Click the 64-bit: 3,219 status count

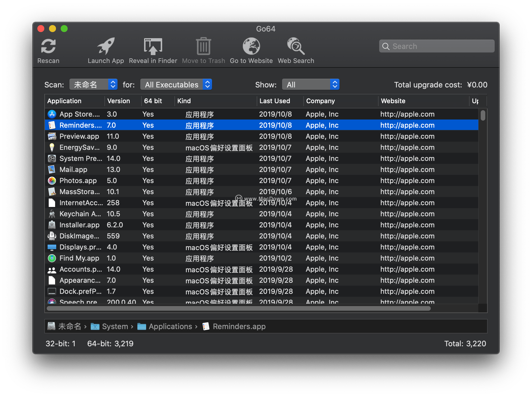pos(110,344)
